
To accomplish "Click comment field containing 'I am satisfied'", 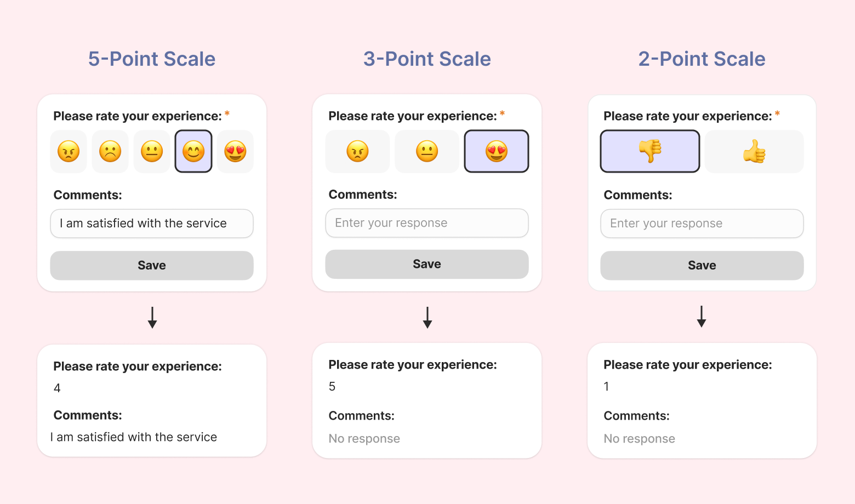I will pyautogui.click(x=152, y=224).
